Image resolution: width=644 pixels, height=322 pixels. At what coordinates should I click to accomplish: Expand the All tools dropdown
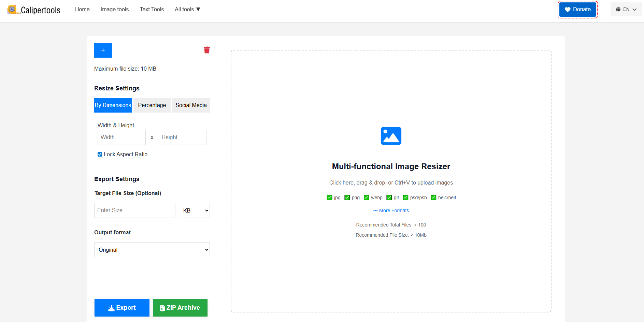187,10
